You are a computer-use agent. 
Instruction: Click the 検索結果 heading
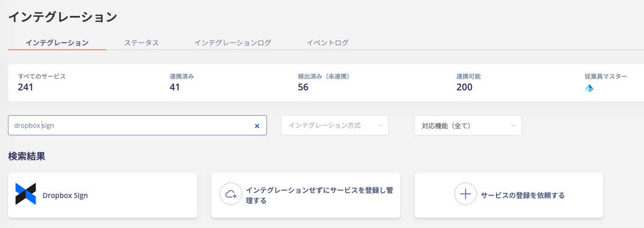[x=27, y=156]
